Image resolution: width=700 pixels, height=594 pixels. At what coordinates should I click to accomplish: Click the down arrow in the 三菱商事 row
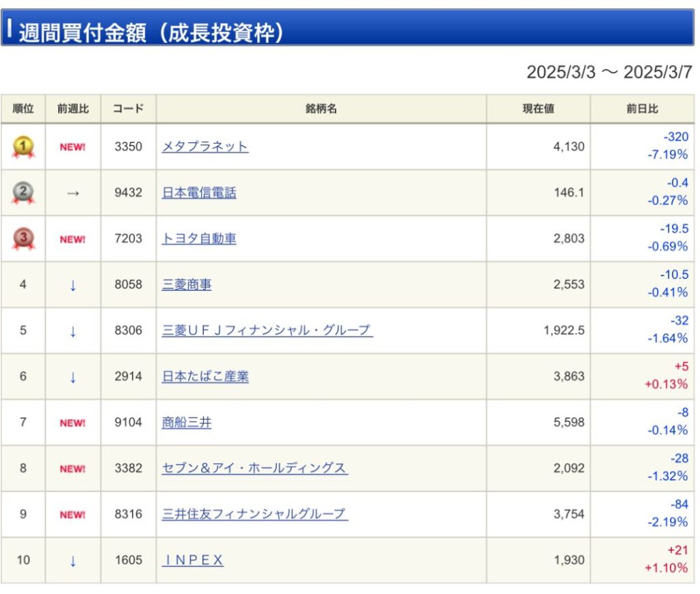[x=72, y=285]
